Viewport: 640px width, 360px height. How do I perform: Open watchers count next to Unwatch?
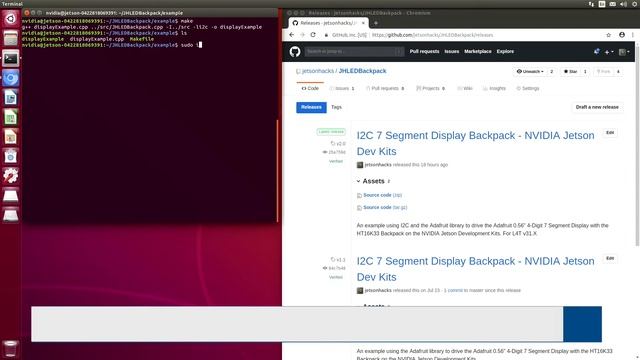click(551, 71)
